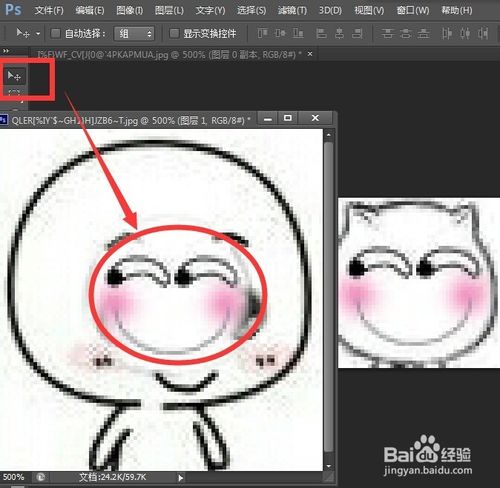This screenshot has height=488, width=500.
Task: Open the Move tool preset picker arrow
Action: [x=38, y=34]
